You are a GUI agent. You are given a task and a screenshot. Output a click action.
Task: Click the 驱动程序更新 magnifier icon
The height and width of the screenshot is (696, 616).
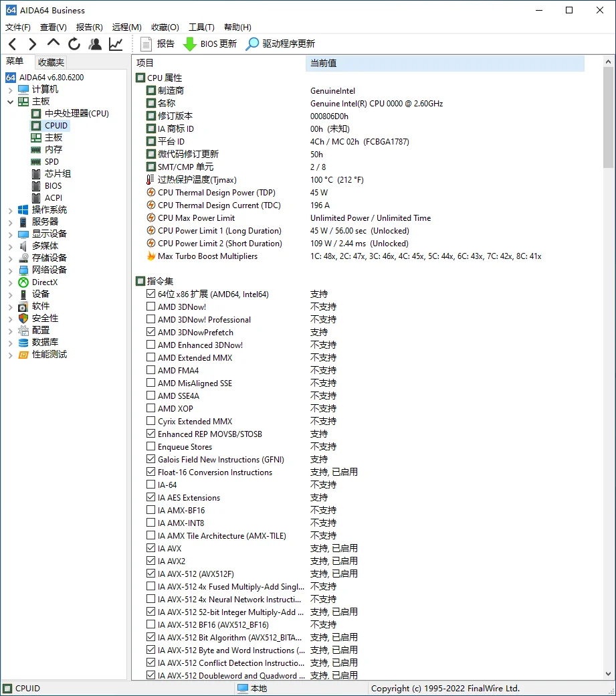pyautogui.click(x=252, y=44)
